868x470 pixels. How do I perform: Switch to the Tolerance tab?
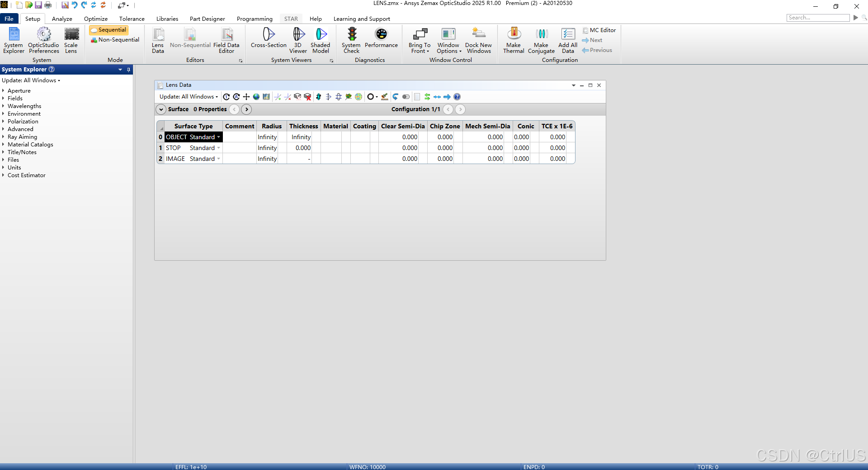[x=132, y=19]
